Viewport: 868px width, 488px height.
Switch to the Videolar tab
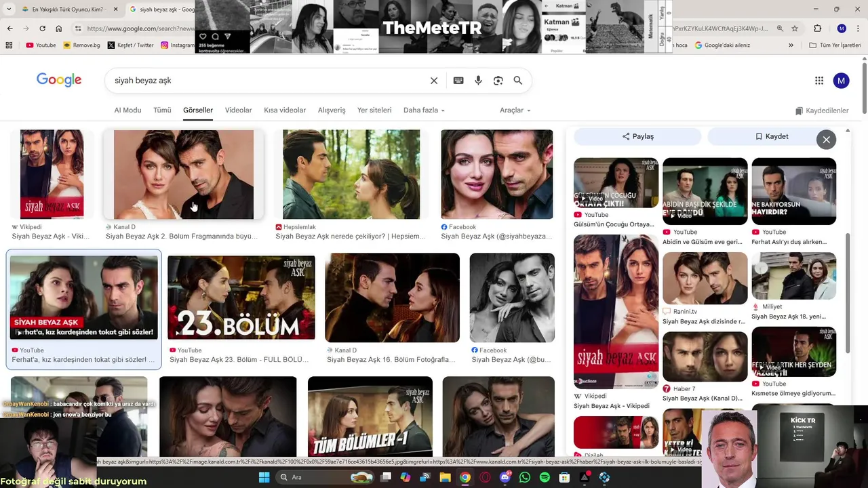pyautogui.click(x=238, y=110)
